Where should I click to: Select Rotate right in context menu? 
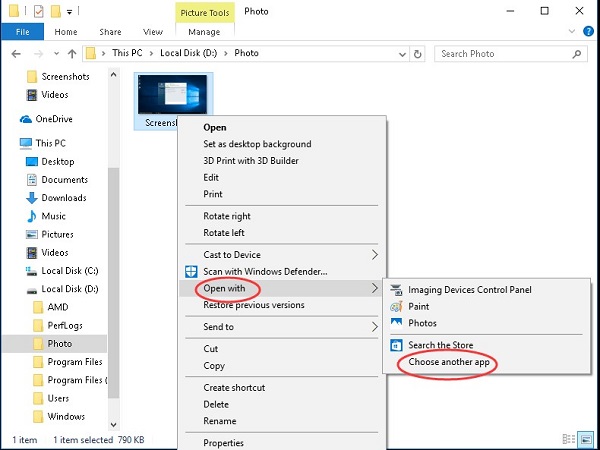coord(227,216)
